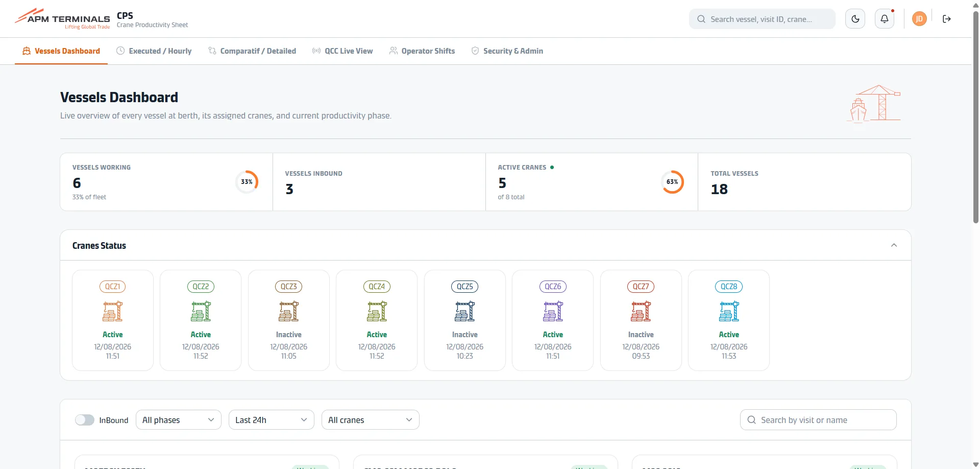Click the QCZ3 label badge
This screenshot has width=980, height=469.
tap(289, 287)
